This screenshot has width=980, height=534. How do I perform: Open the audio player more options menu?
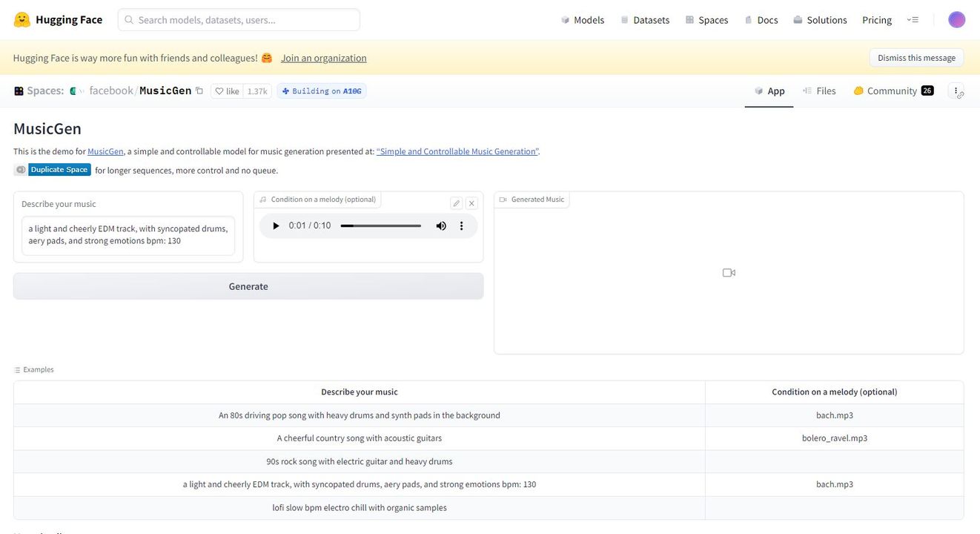pos(461,225)
